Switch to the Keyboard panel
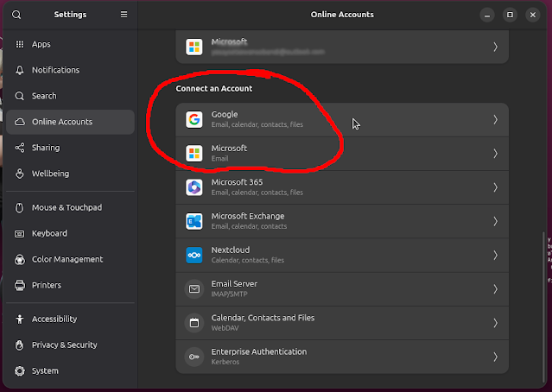Viewport: 552px width, 392px height. [x=71, y=233]
